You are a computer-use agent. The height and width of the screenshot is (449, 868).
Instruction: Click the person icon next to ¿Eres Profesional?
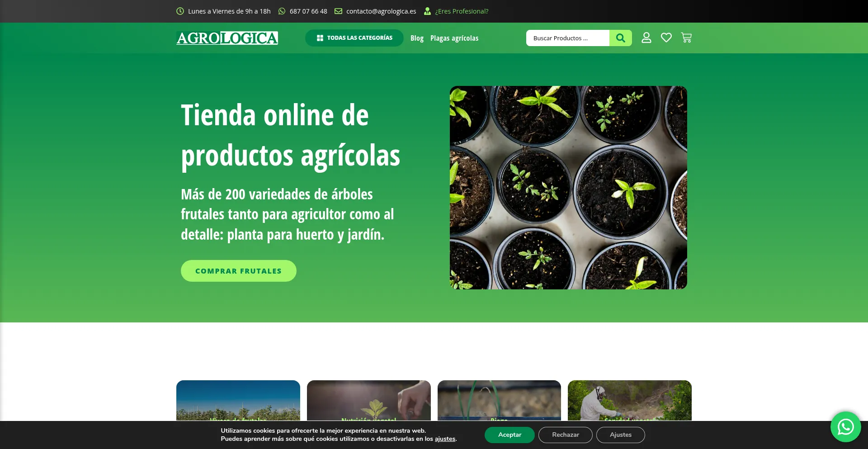(427, 11)
